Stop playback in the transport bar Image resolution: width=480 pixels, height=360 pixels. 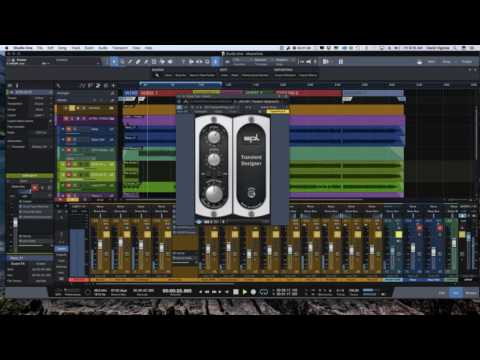click(236, 292)
